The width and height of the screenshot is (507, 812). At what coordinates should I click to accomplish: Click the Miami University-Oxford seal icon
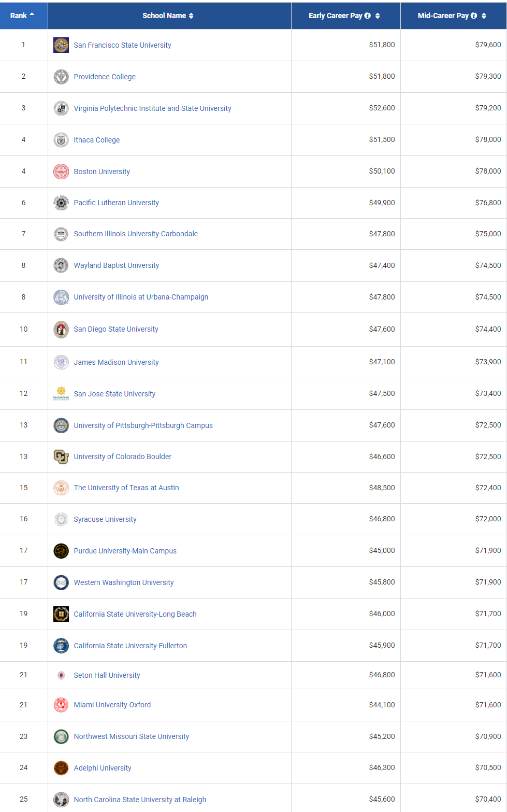[61, 705]
